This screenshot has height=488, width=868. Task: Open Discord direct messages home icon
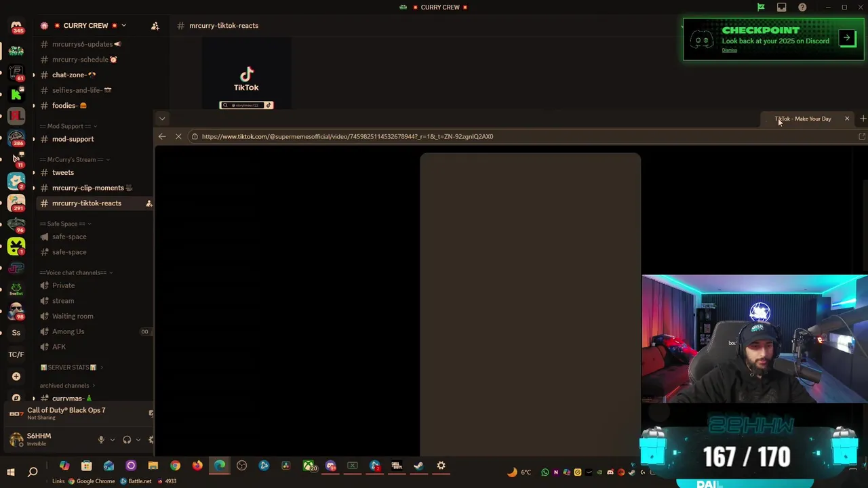pyautogui.click(x=16, y=27)
